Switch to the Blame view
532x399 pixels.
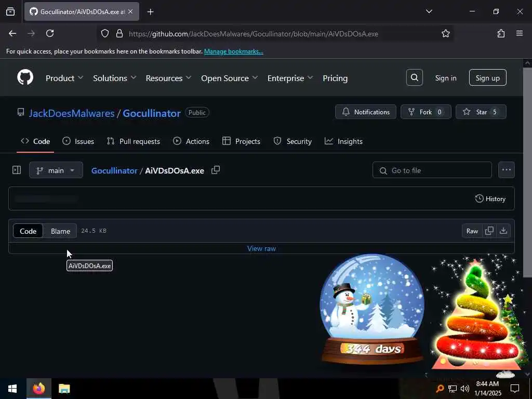60,231
